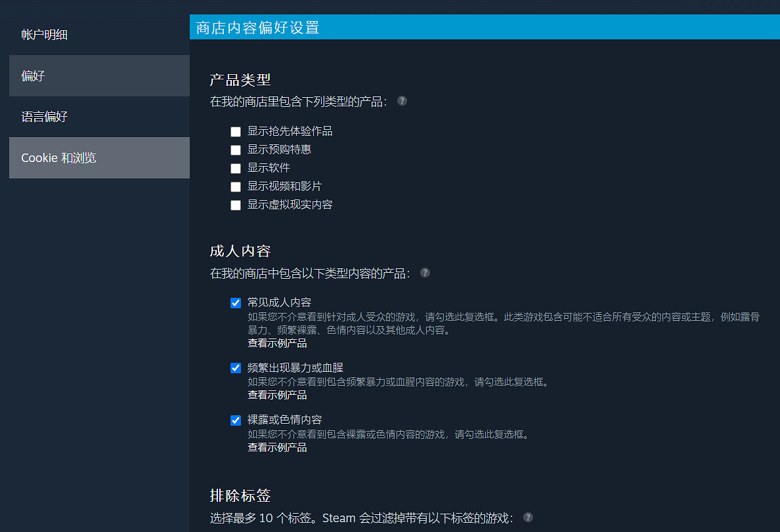Check the 显示预购特惠 option
This screenshot has width=780, height=532.
[x=236, y=150]
